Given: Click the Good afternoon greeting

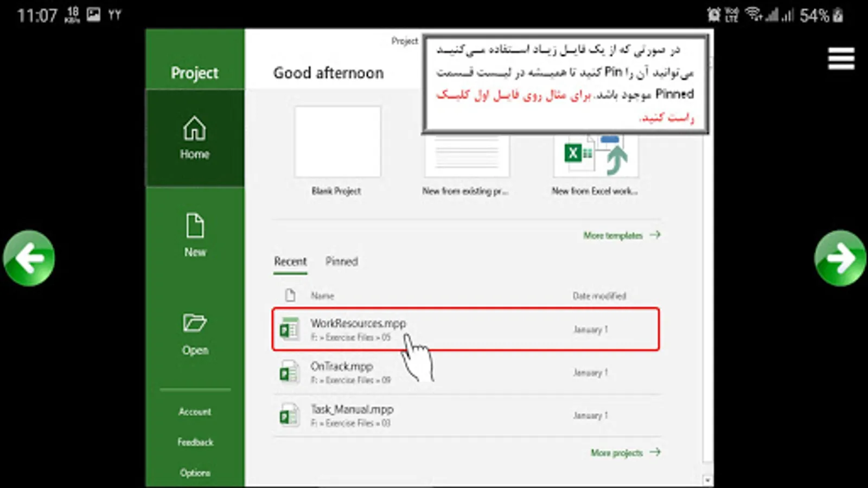Looking at the screenshot, I should point(328,73).
